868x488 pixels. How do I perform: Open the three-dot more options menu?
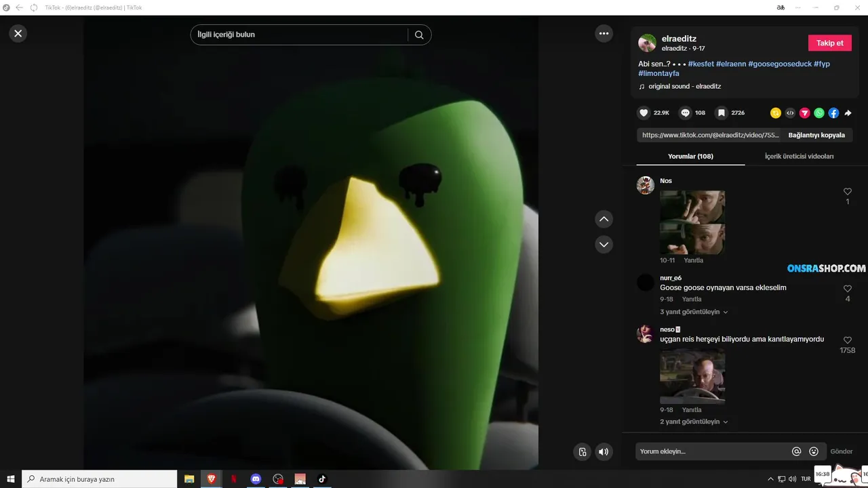604,33
